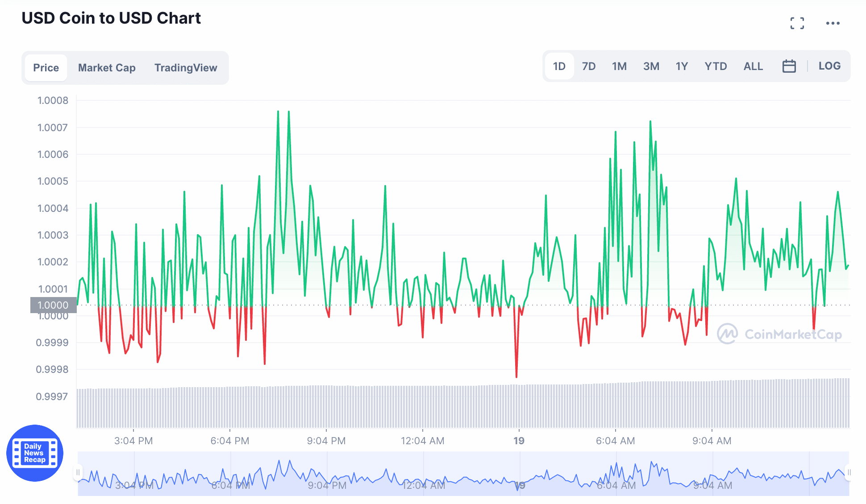866x504 pixels.
Task: Select the 7D time range
Action: coord(588,66)
